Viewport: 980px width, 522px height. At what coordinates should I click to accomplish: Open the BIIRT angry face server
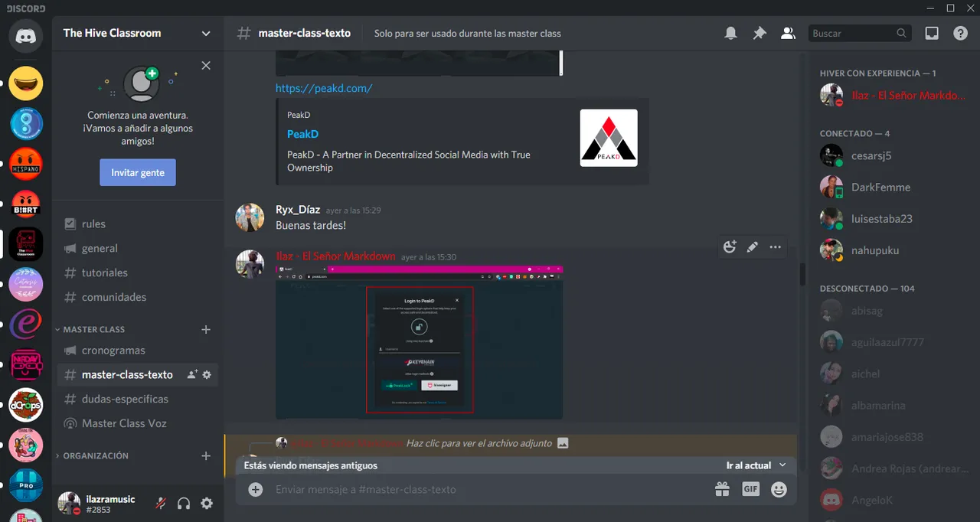click(25, 204)
